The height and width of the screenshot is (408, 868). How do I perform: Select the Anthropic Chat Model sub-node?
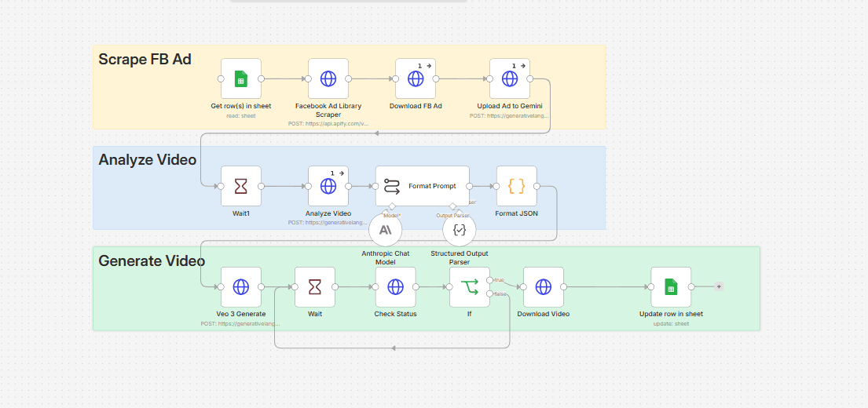click(385, 229)
